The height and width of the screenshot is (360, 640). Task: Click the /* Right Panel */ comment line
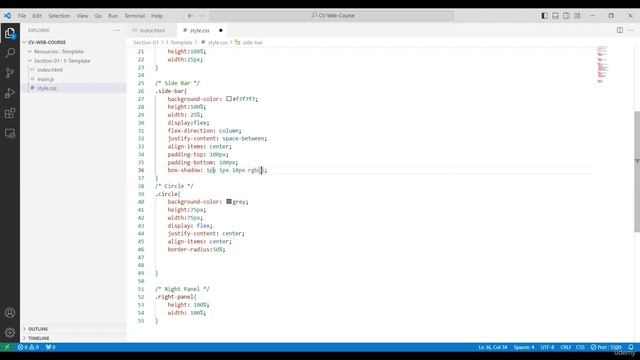(182, 289)
